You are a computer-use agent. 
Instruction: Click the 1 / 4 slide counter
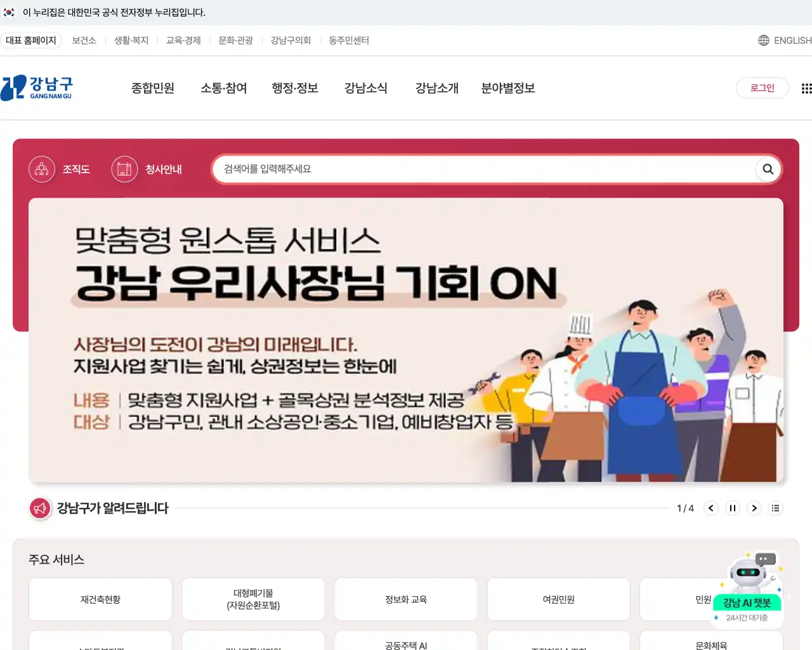(685, 508)
